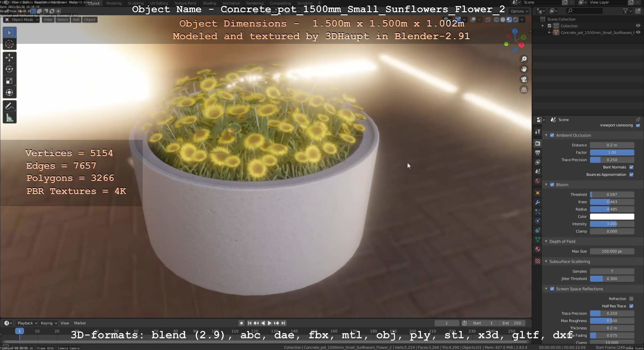The image size is (644, 350).
Task: Open the Tool properties tab
Action: [x=538, y=131]
